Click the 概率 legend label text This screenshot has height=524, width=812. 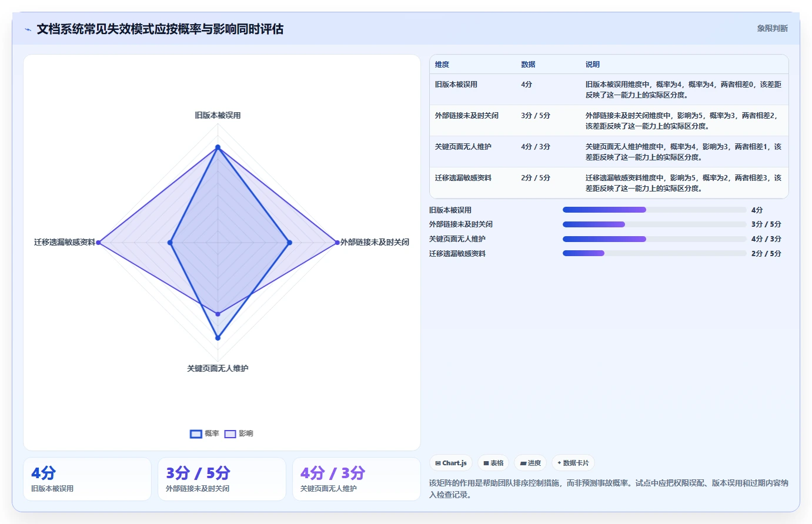pyautogui.click(x=212, y=434)
